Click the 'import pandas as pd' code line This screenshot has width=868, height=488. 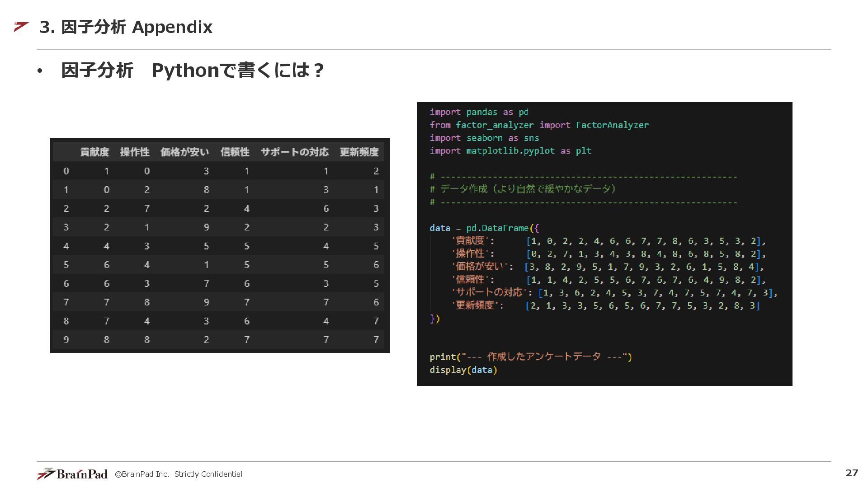point(479,112)
